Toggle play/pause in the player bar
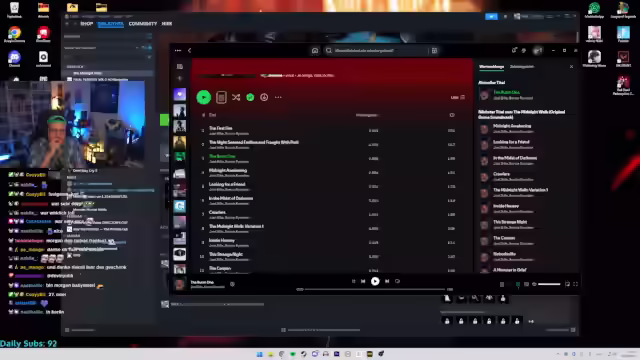The width and height of the screenshot is (640, 360). 375,281
